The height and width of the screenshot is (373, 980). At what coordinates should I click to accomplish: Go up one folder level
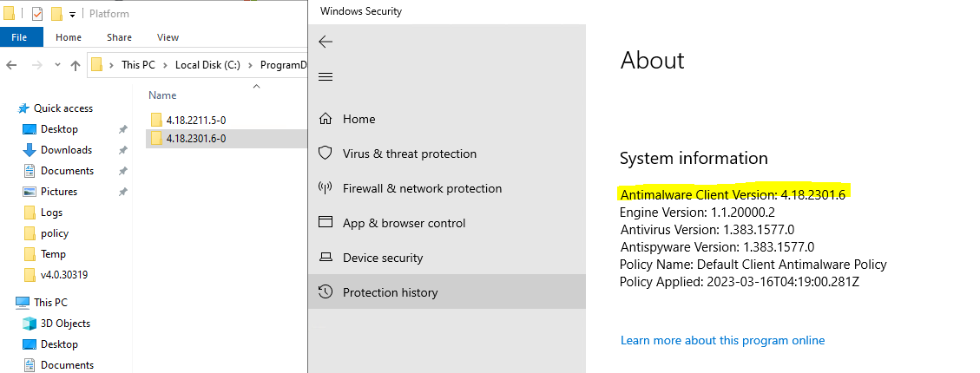(76, 65)
